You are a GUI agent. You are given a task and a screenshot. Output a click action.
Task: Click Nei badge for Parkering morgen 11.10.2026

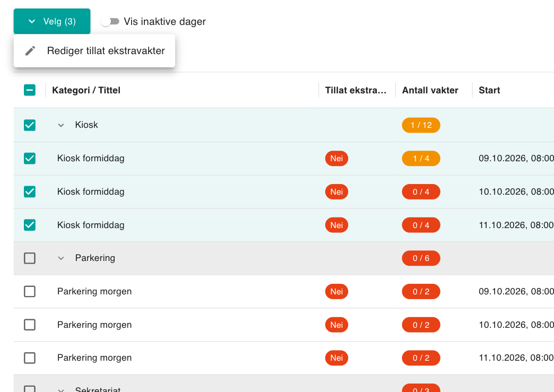coord(337,358)
